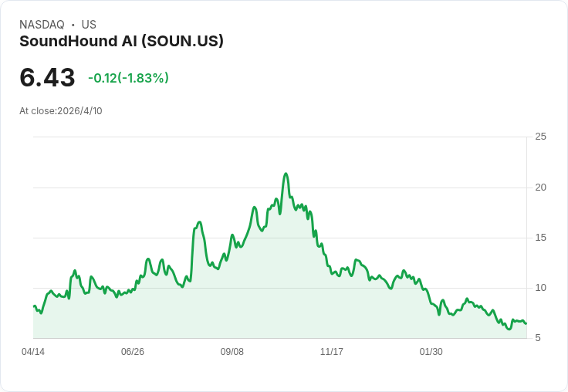
Task: Click the 6.43 current price
Action: click(x=47, y=78)
